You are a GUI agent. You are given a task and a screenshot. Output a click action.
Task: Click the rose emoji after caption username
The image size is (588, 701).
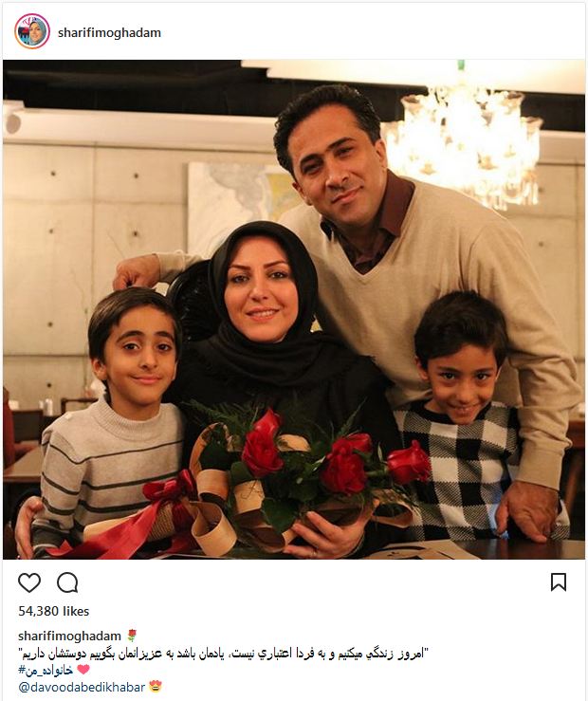pos(132,636)
